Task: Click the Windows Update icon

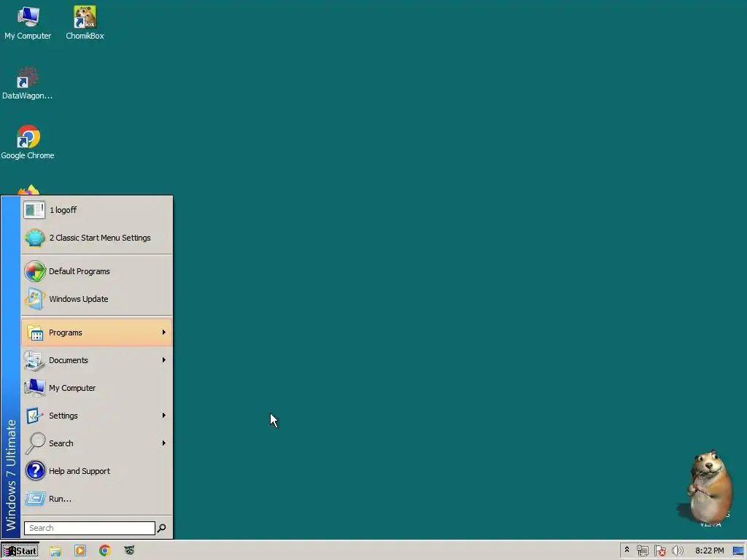Action: (35, 299)
